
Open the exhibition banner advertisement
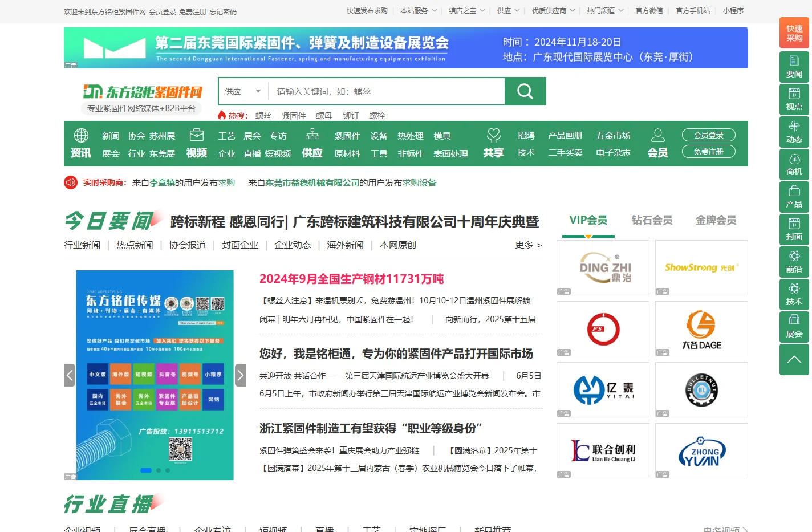pyautogui.click(x=406, y=48)
